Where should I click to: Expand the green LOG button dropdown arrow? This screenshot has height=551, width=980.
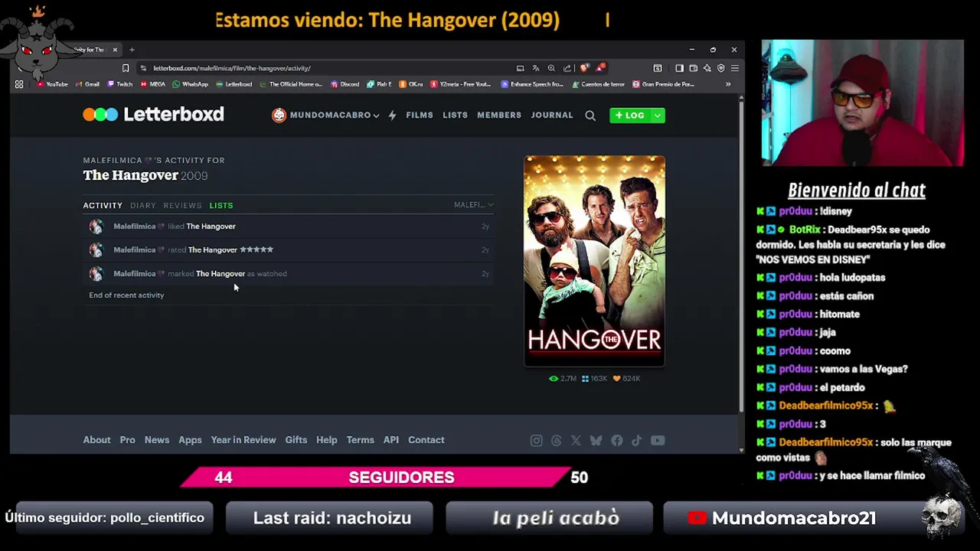(658, 116)
